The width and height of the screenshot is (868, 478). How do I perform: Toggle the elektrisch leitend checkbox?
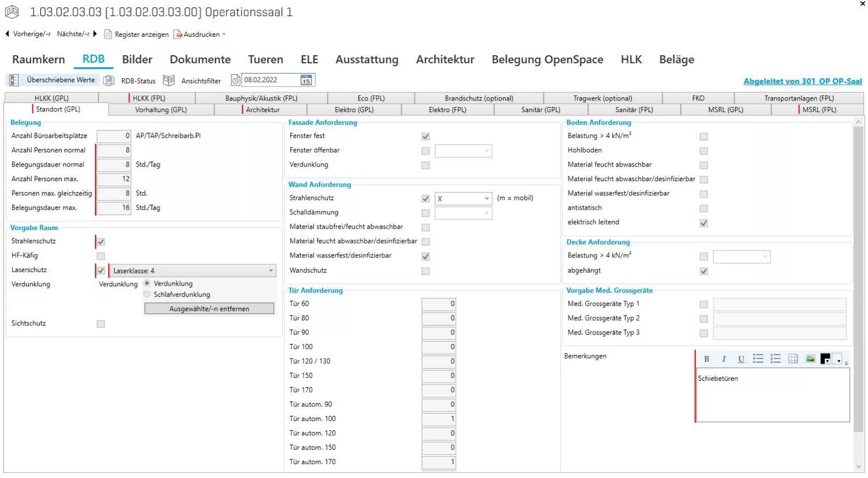click(704, 223)
